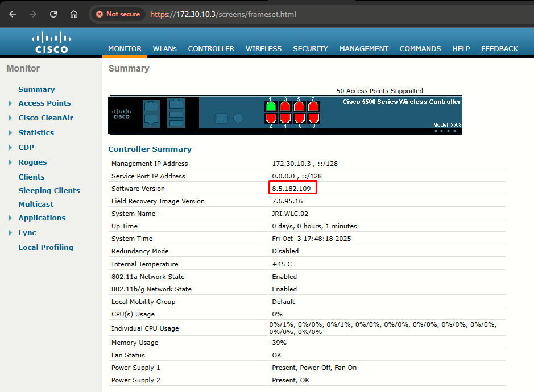534x392 pixels.
Task: Expand the Statistics arrow
Action: [x=10, y=133]
